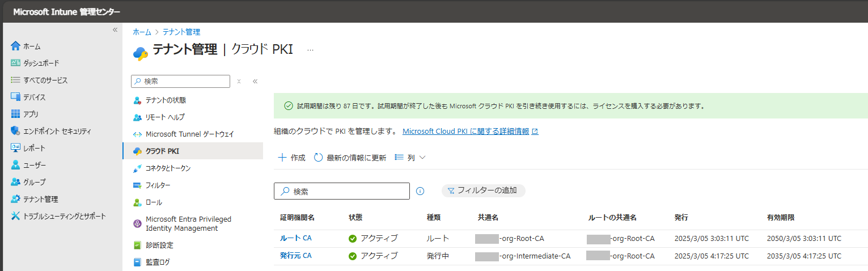This screenshot has height=271, width=868.
Task: Select すべてのサービス in left sidebar
Action: pyautogui.click(x=45, y=80)
